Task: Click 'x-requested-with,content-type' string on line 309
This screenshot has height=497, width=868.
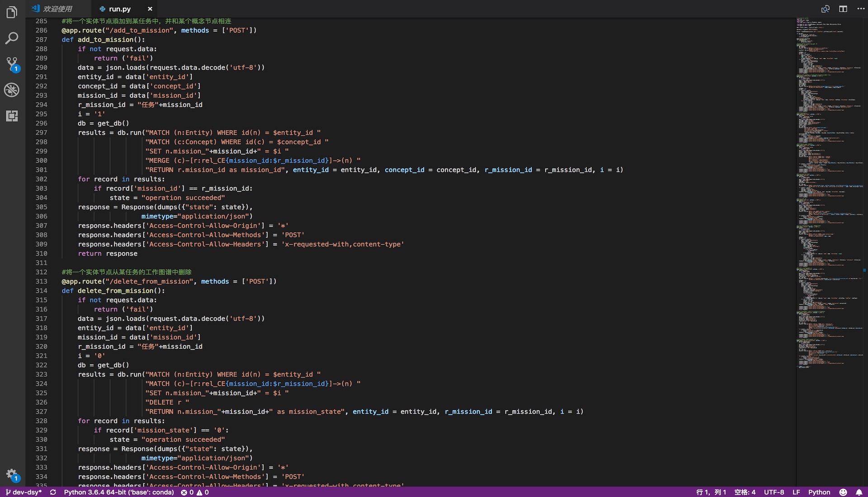Action: (343, 244)
